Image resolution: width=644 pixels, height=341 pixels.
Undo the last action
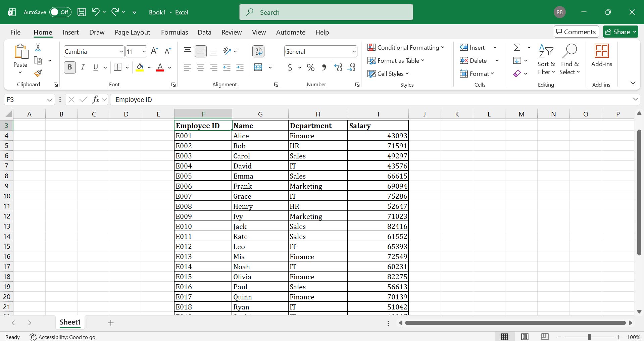tap(96, 12)
